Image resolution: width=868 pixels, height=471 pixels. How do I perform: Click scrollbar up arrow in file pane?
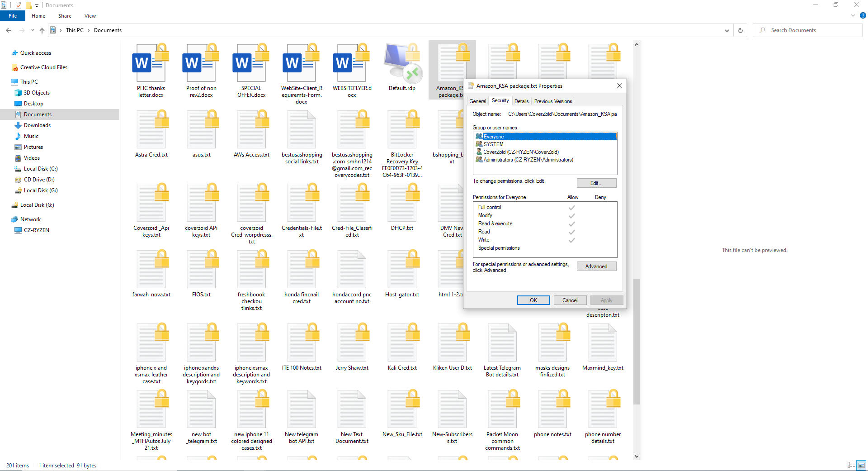pyautogui.click(x=637, y=44)
